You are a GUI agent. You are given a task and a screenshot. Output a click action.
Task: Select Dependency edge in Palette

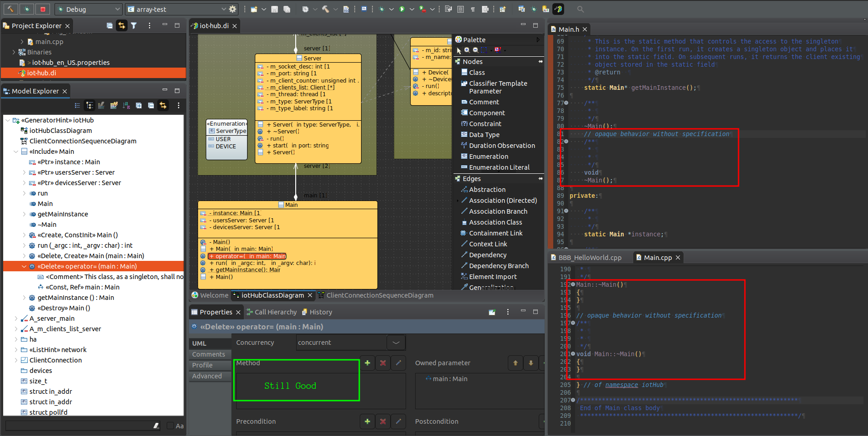click(487, 255)
